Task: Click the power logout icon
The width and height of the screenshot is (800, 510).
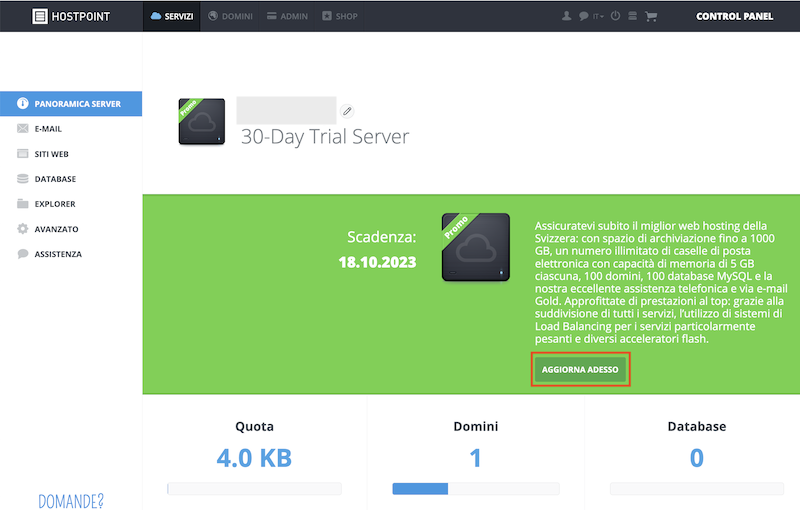Action: point(615,16)
